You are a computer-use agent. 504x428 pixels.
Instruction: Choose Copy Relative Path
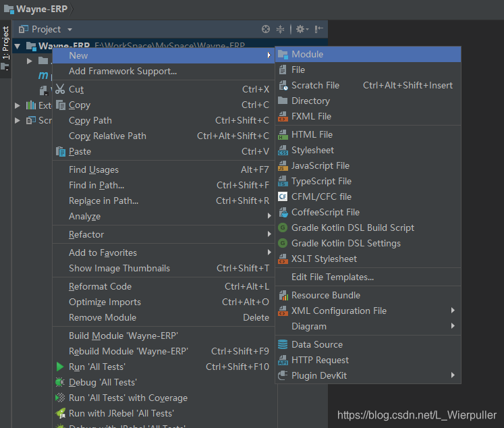[x=163, y=136]
